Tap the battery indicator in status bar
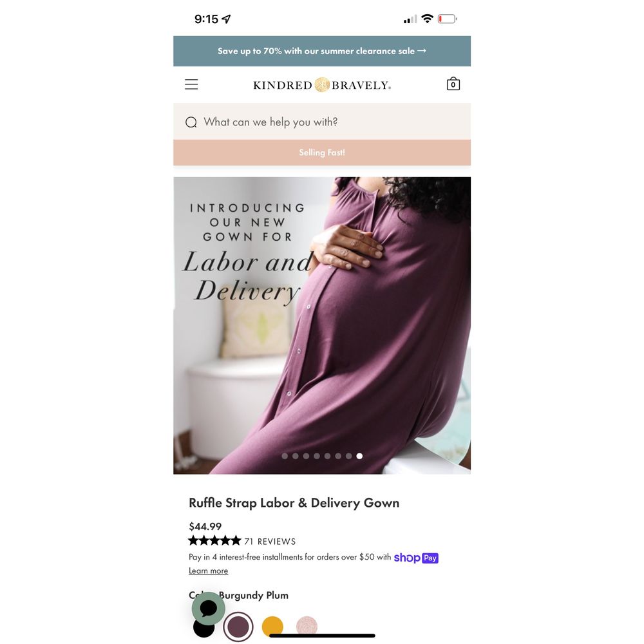The image size is (644, 644). [x=448, y=19]
